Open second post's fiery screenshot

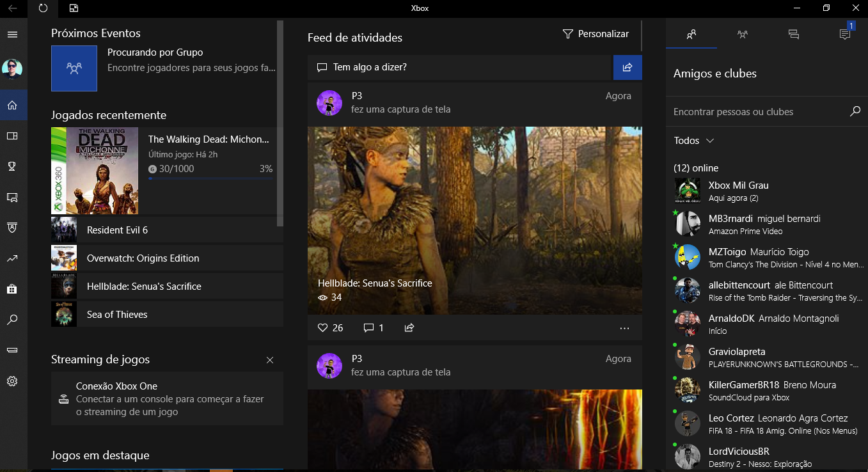click(475, 430)
